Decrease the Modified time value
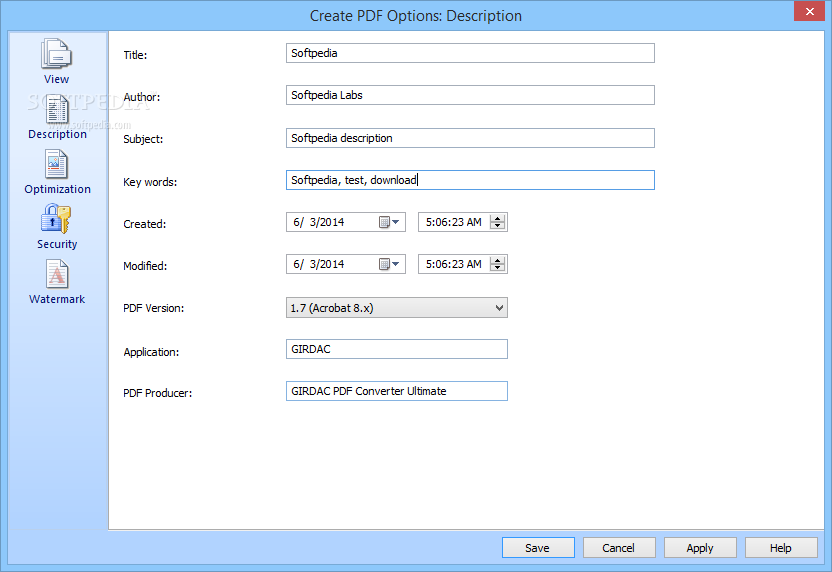832x572 pixels. tap(497, 267)
